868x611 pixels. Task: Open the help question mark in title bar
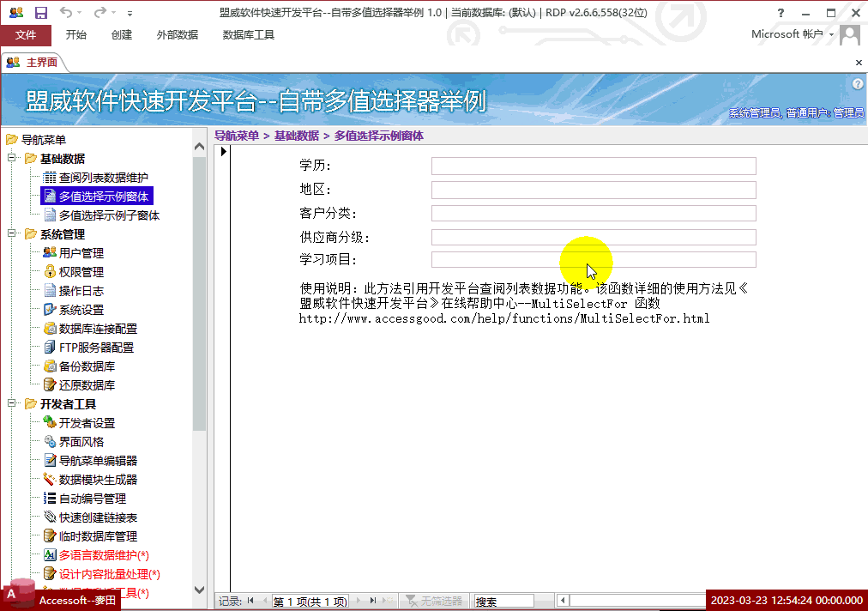pyautogui.click(x=781, y=13)
